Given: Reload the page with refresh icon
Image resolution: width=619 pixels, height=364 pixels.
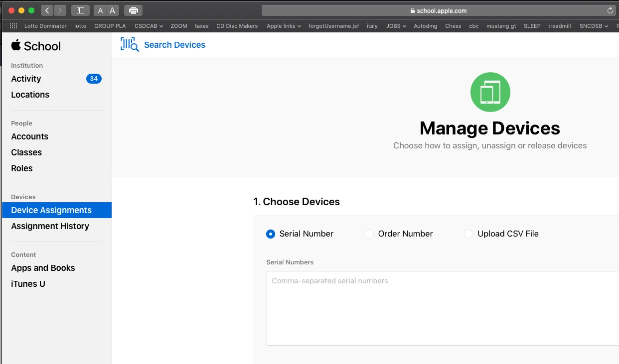Looking at the screenshot, I should pyautogui.click(x=610, y=10).
